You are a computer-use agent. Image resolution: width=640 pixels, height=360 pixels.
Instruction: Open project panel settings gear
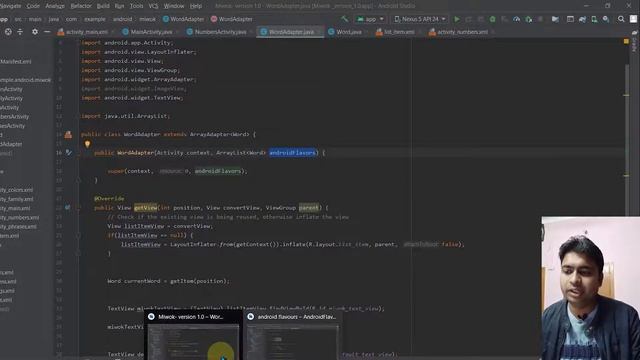point(35,31)
